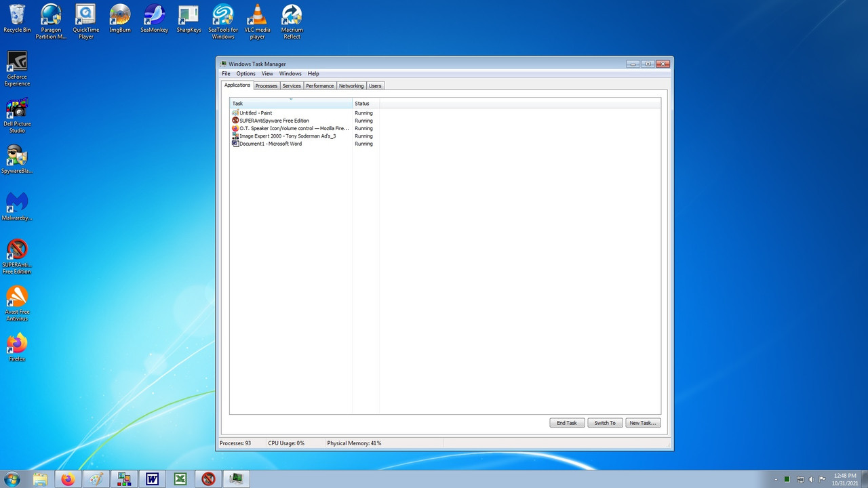
Task: Click the Task Manager title bar icon
Action: (x=224, y=64)
